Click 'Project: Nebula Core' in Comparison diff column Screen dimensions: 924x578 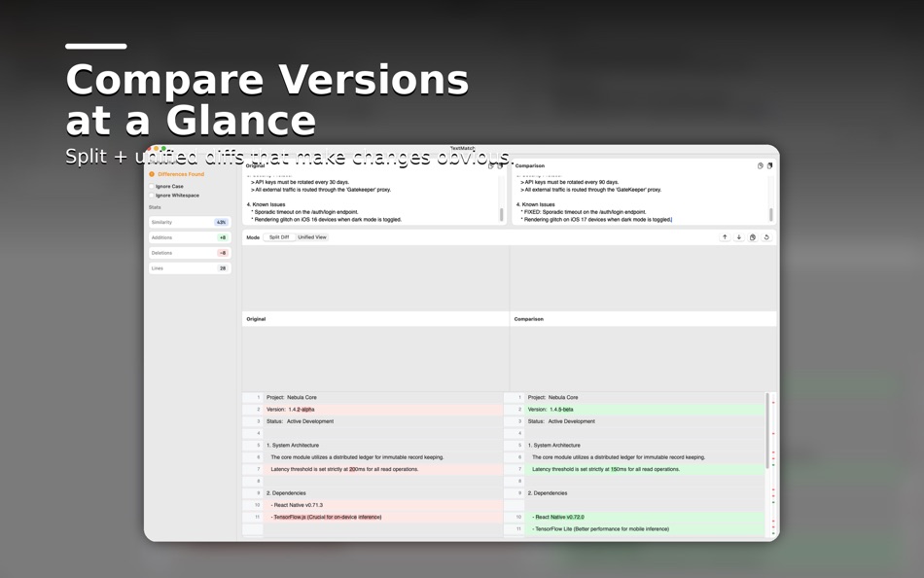point(552,398)
